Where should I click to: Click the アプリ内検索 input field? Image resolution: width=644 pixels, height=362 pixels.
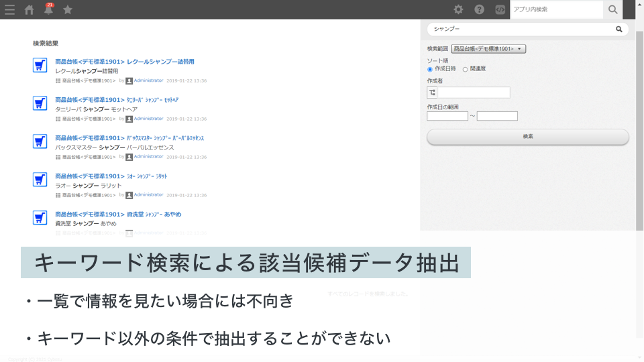point(557,9)
